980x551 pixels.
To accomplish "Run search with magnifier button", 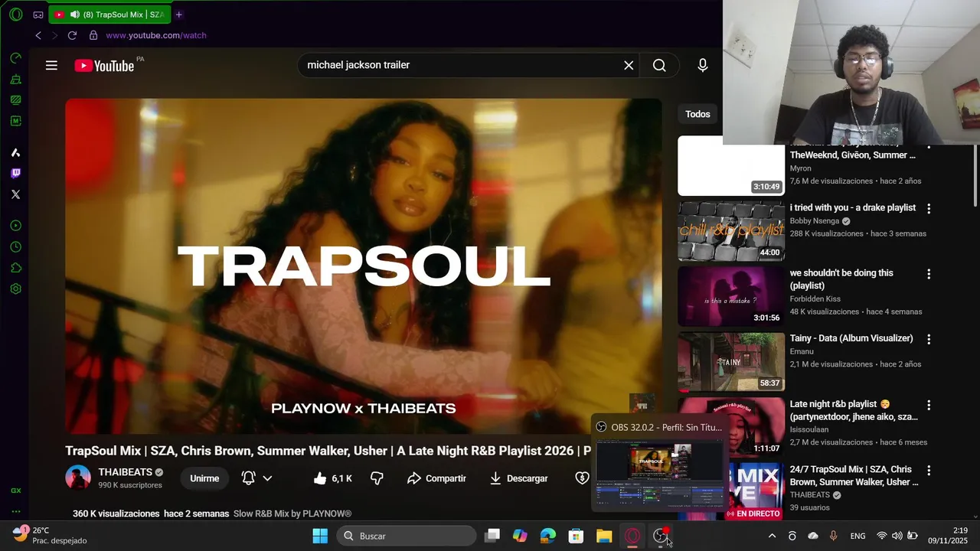I will coord(659,65).
